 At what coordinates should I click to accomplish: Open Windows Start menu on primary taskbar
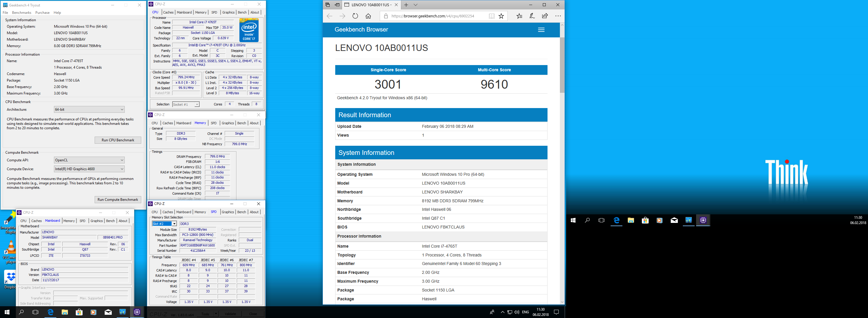pyautogui.click(x=7, y=312)
